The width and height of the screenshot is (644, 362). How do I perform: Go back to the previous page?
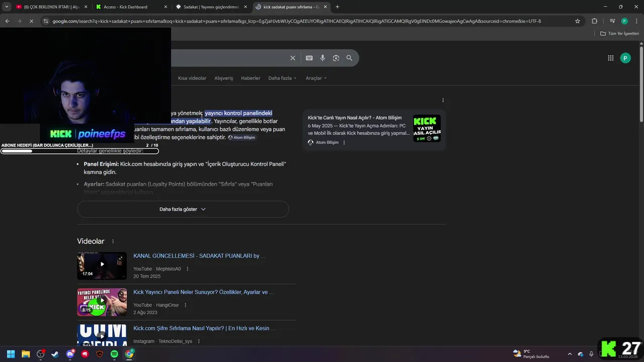click(7, 21)
